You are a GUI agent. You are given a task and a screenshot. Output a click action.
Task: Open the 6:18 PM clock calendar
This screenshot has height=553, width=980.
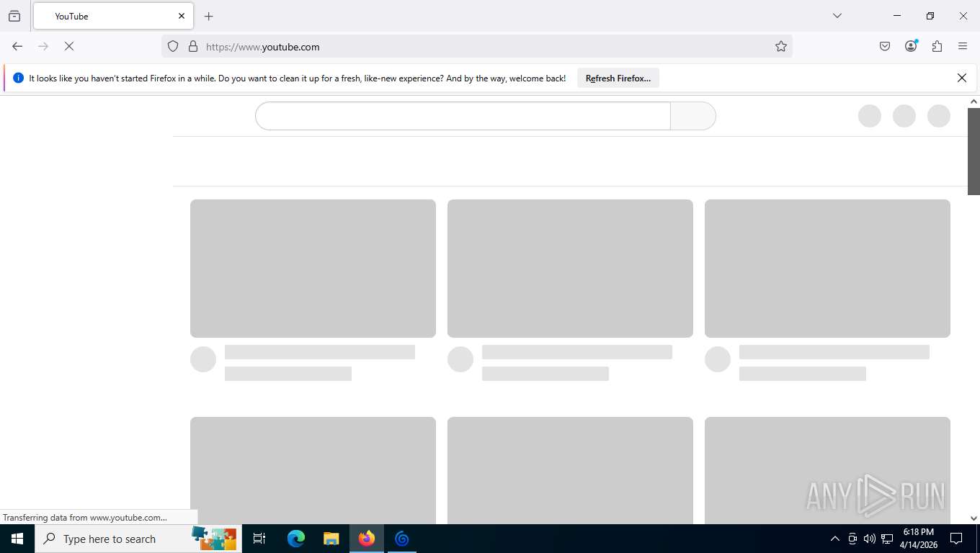coord(918,539)
